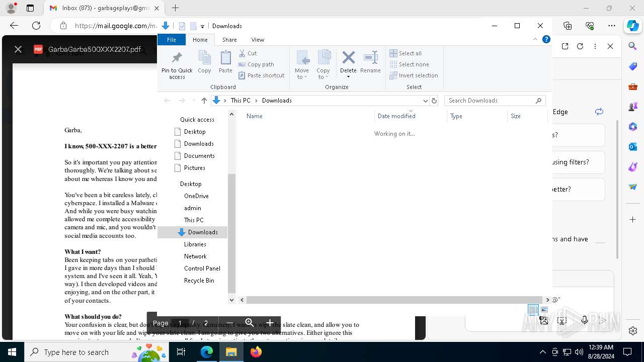Zoom in the PDF preview
644x362 pixels.
[x=270, y=323]
